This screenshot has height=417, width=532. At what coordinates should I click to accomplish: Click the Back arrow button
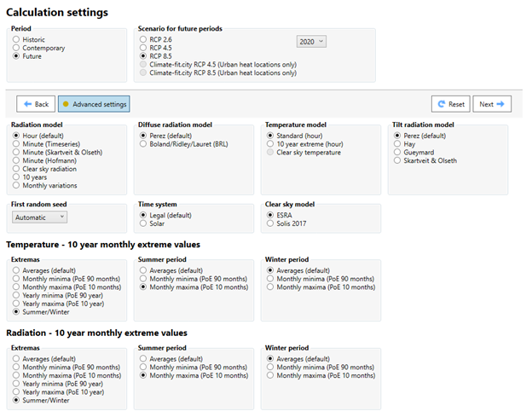pyautogui.click(x=36, y=104)
